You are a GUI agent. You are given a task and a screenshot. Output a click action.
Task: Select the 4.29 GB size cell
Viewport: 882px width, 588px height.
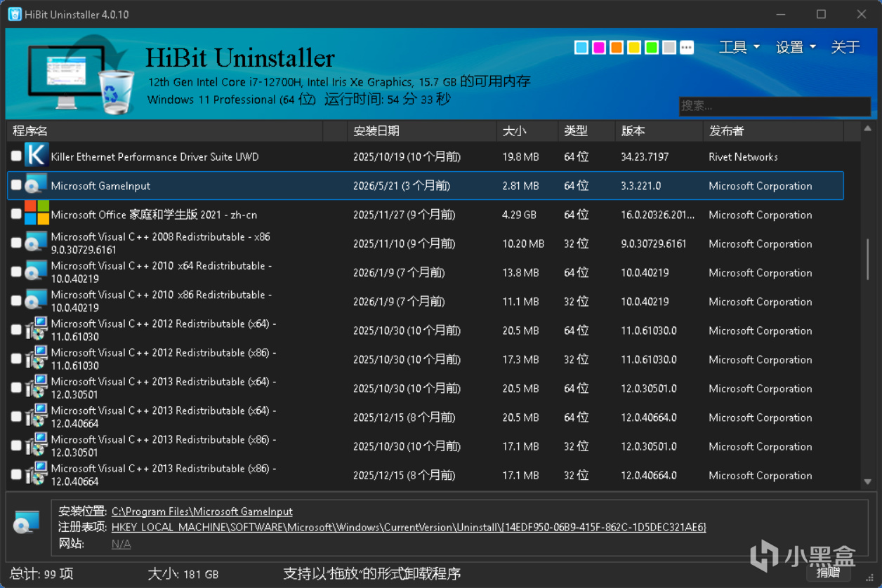pyautogui.click(x=519, y=215)
